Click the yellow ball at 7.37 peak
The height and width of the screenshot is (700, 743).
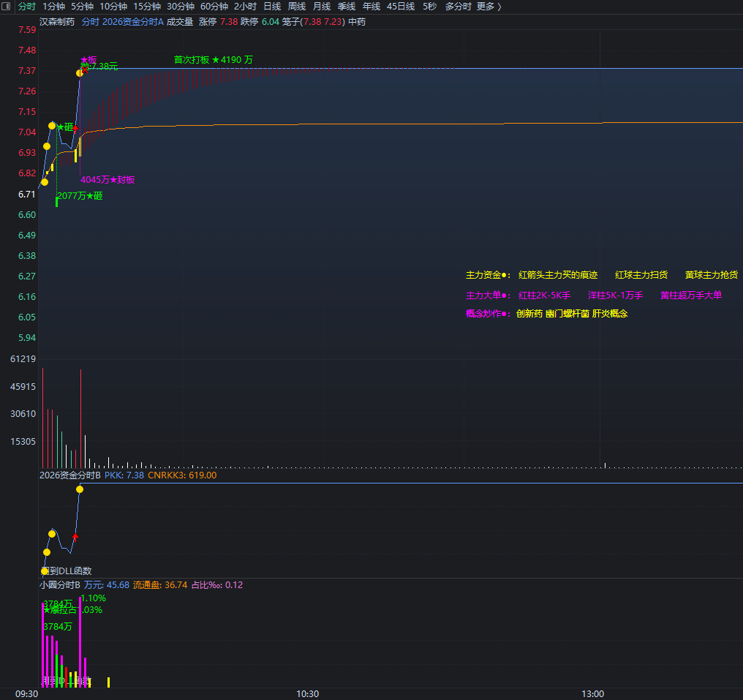(x=80, y=73)
